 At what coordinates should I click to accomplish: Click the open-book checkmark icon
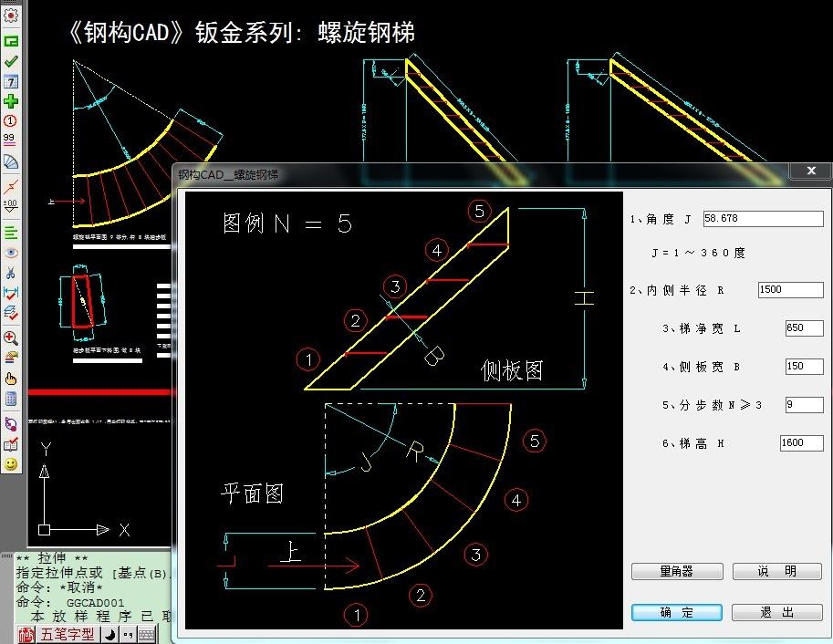tap(11, 444)
